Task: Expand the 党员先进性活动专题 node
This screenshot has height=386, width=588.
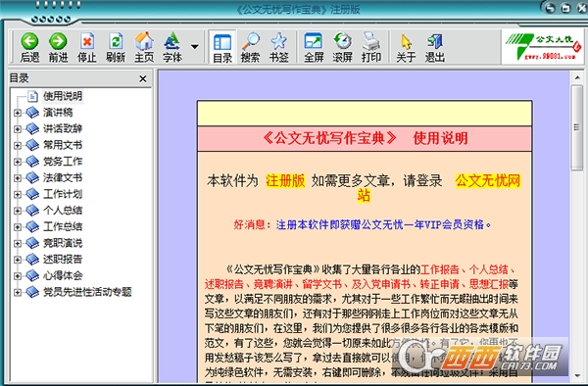Action: click(18, 292)
